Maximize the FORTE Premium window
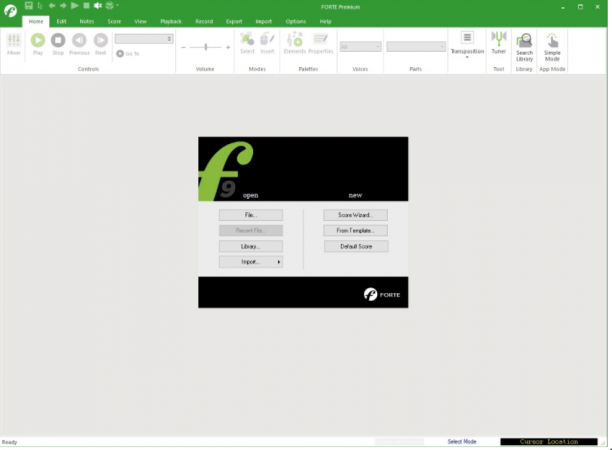Viewport: 612px width, 450px height. coord(580,7)
